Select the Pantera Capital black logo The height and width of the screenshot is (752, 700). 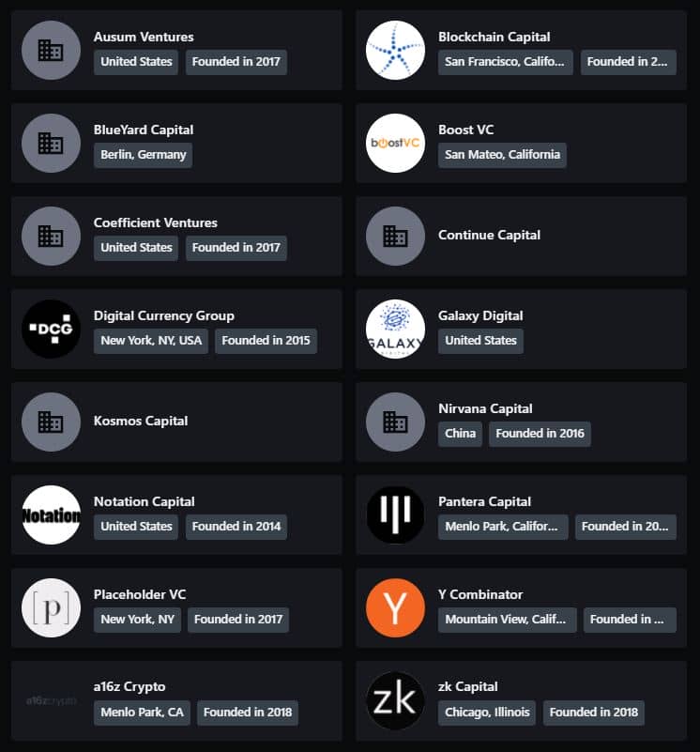point(395,514)
